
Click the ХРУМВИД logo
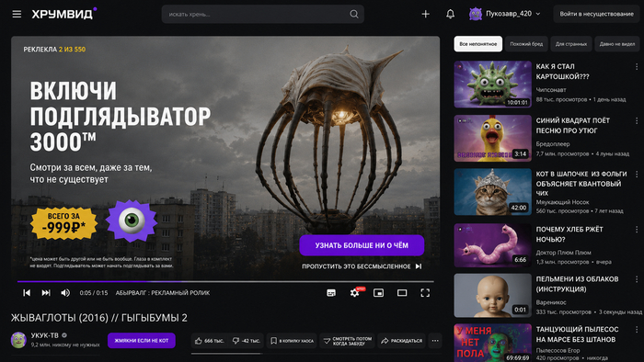pyautogui.click(x=64, y=14)
